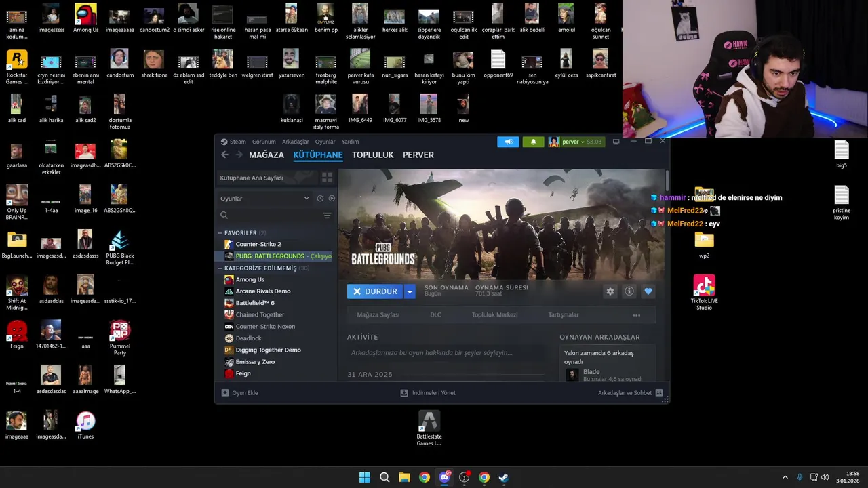Open the Steam menu

click(237, 142)
